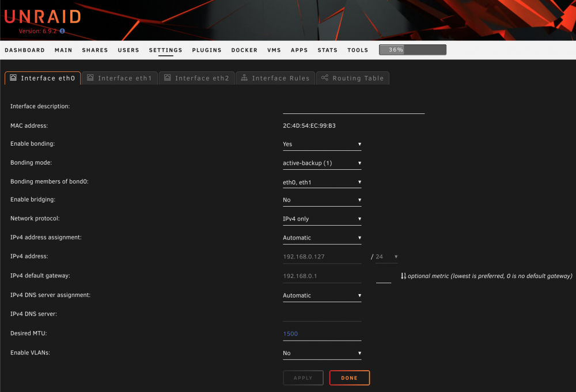
Task: Click the Interface eth0 tab icon
Action: (13, 78)
